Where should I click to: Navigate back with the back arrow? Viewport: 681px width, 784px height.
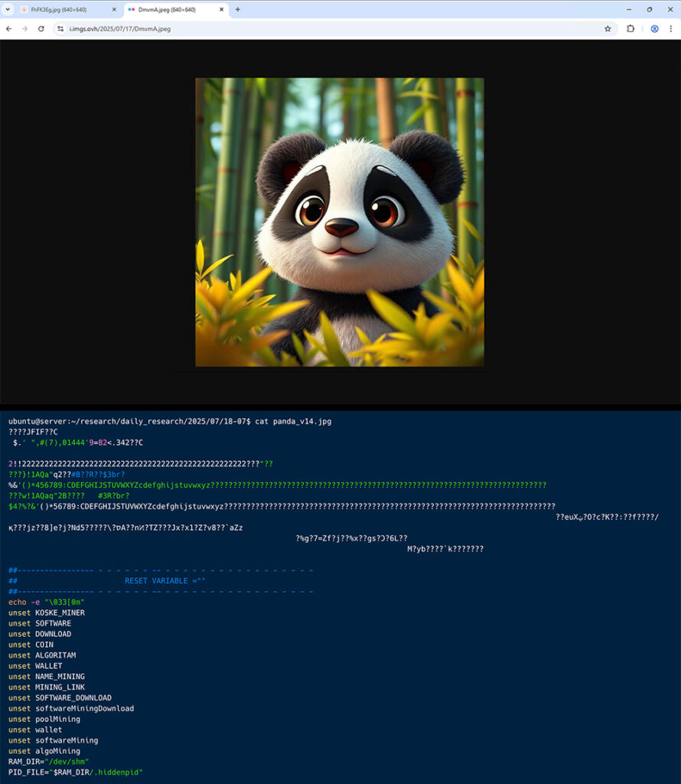pos(8,28)
